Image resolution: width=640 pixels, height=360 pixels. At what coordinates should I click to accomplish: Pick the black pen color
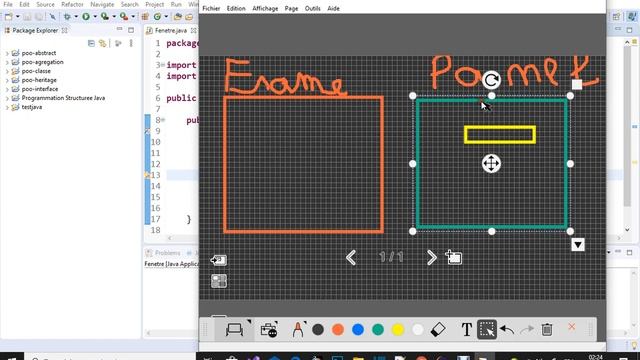click(x=318, y=329)
